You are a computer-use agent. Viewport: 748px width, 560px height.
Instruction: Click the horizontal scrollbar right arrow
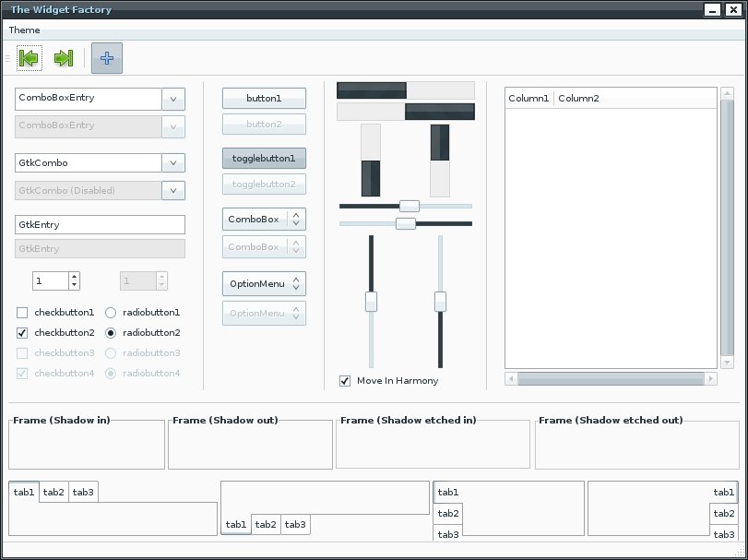pos(711,379)
